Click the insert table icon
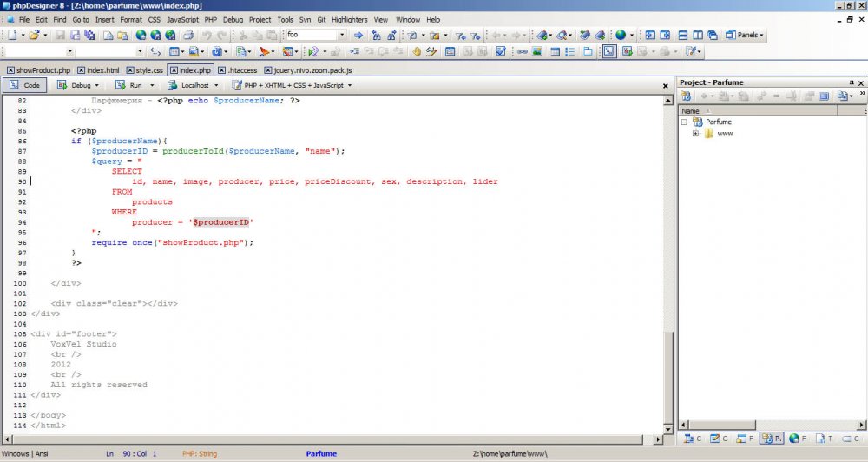 (556, 51)
